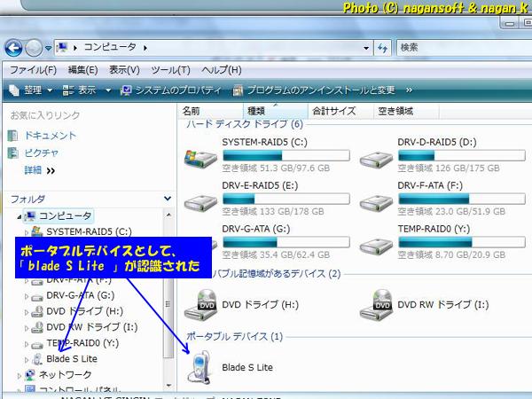Image resolution: width=532 pixels, height=399 pixels.
Task: Expand the ネットワーク tree node
Action: click(21, 375)
